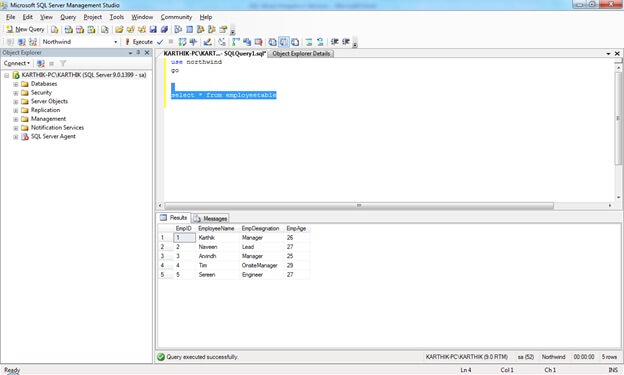The height and width of the screenshot is (375, 624).
Task: Click 'use northwind' line in editor
Action: 196,62
